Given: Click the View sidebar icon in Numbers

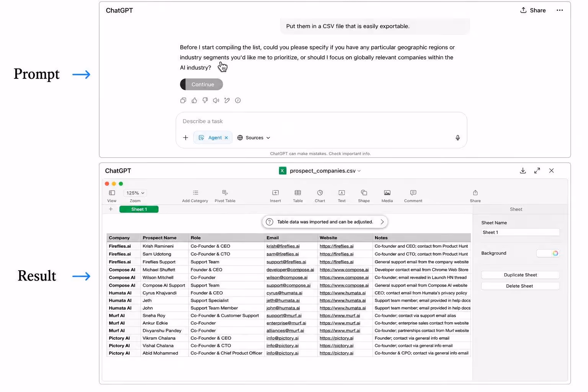Looking at the screenshot, I should click(x=112, y=193).
